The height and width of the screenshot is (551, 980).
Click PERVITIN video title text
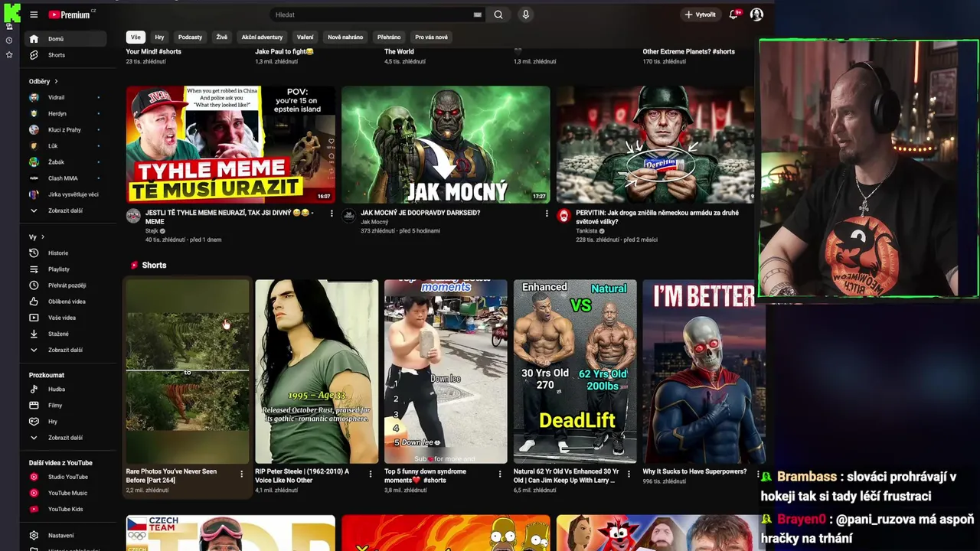pos(657,217)
